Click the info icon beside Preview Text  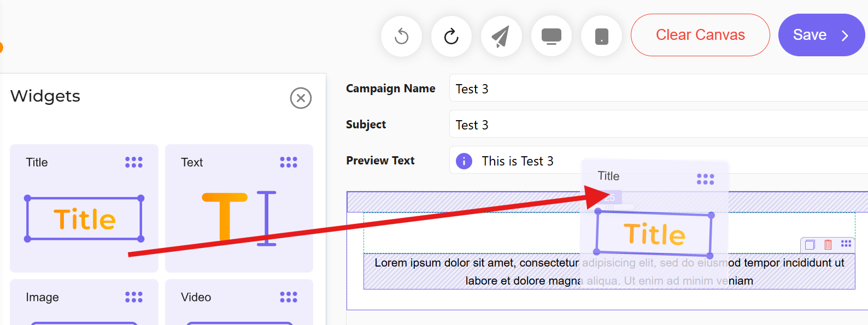click(464, 161)
